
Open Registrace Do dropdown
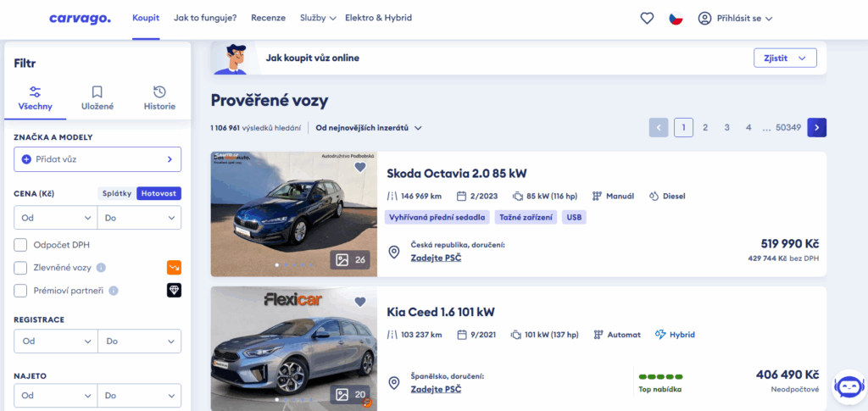(139, 342)
